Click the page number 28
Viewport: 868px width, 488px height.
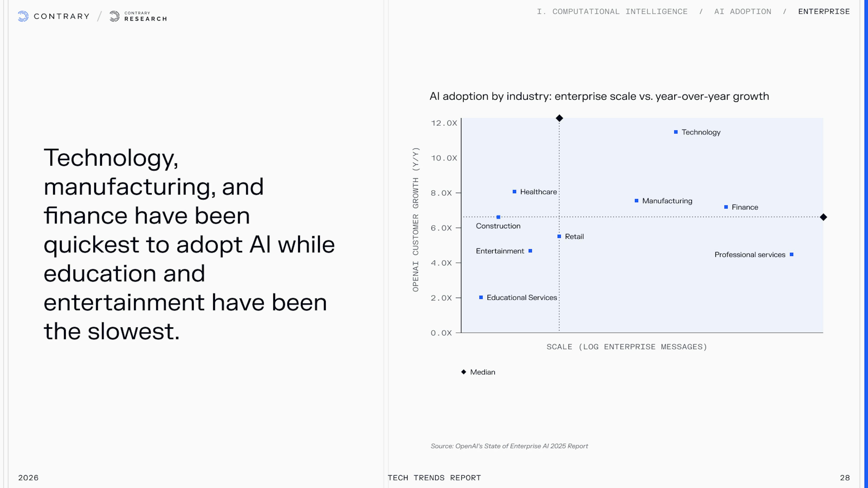coord(845,478)
